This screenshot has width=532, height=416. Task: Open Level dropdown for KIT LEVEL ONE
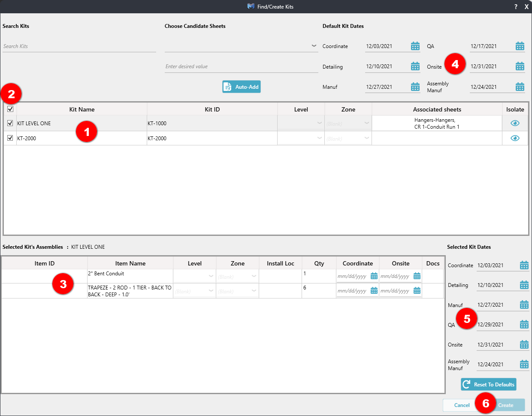(x=319, y=123)
